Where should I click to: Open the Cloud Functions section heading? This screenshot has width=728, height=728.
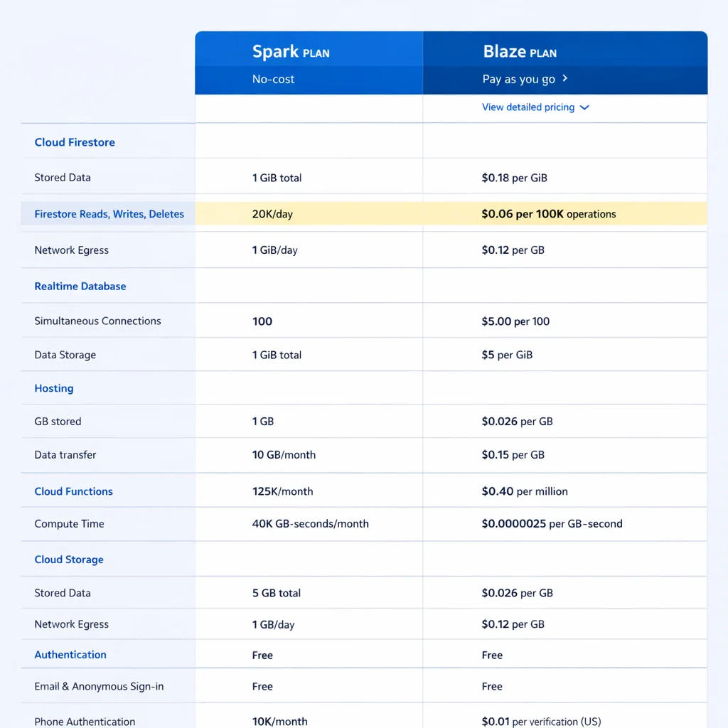click(x=74, y=491)
